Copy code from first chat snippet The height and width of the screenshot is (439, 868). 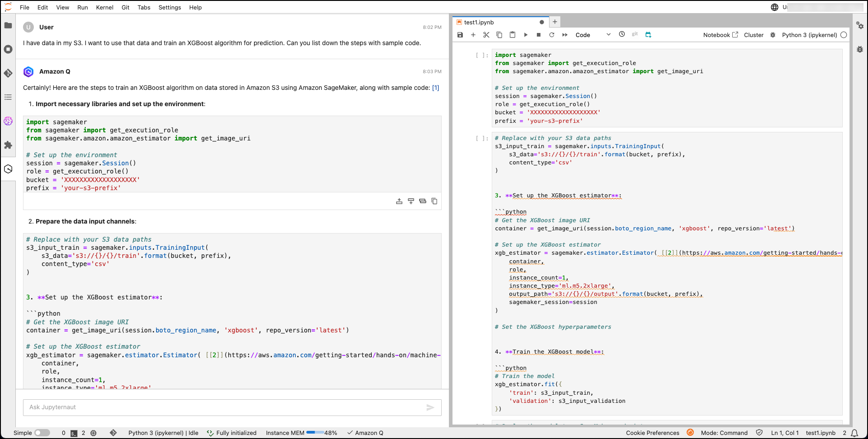(x=434, y=201)
